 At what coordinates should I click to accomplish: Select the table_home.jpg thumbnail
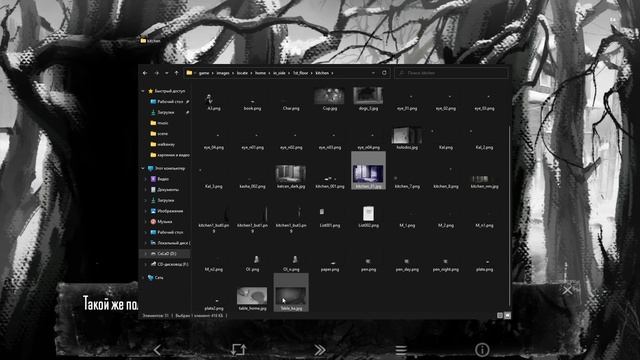pos(252,296)
